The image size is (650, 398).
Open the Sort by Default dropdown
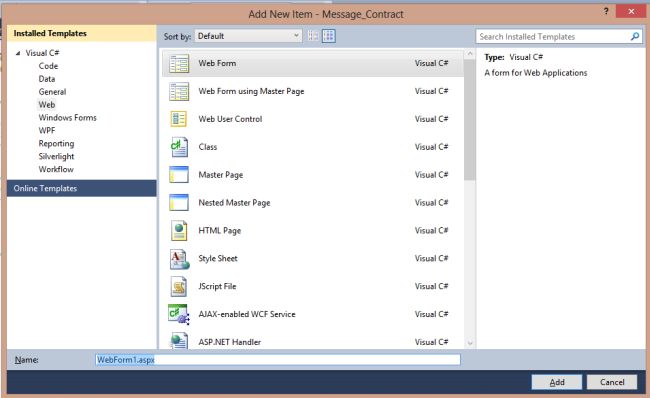click(x=248, y=36)
